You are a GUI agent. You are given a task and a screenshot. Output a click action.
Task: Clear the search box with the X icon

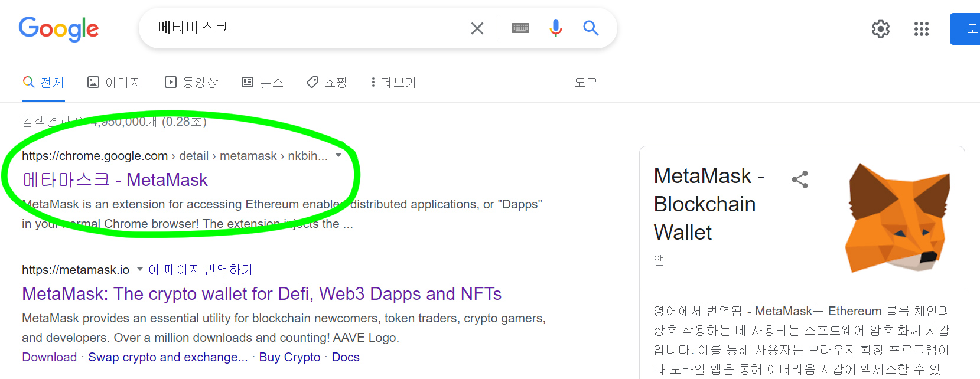477,28
